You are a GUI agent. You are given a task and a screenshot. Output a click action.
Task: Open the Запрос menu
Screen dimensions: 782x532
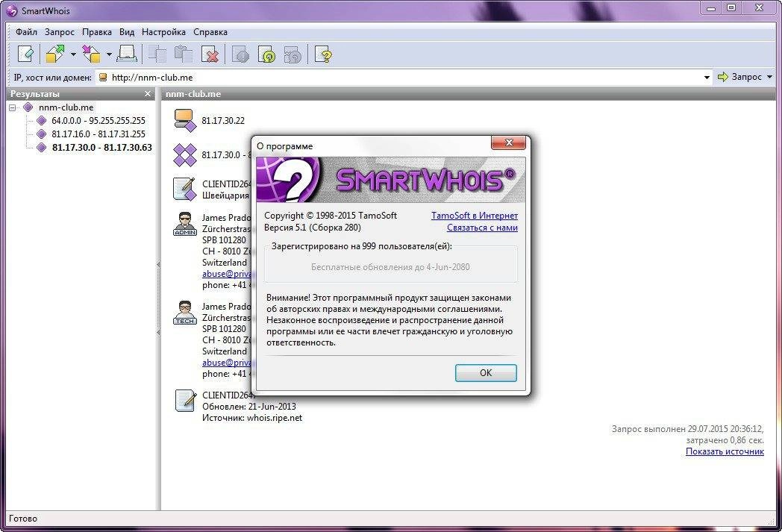tap(60, 32)
